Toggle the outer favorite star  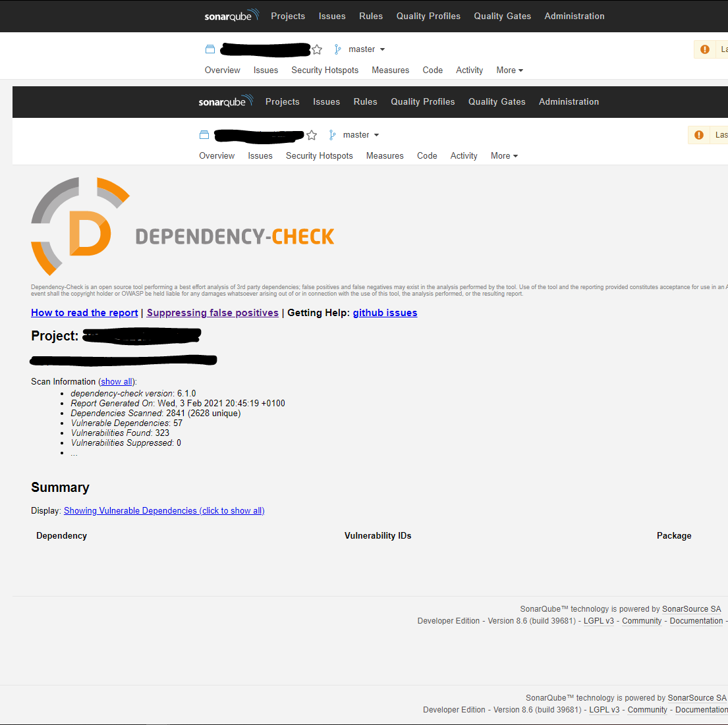(x=317, y=49)
